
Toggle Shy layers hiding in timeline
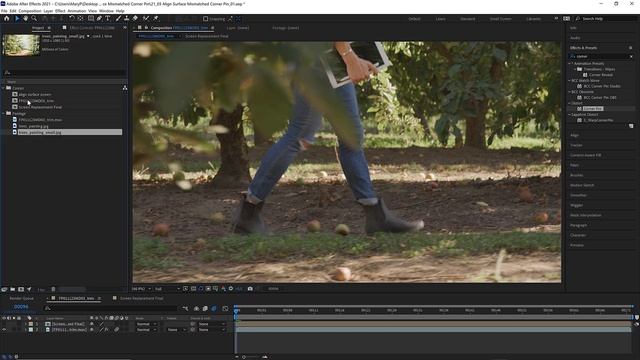tap(196, 309)
